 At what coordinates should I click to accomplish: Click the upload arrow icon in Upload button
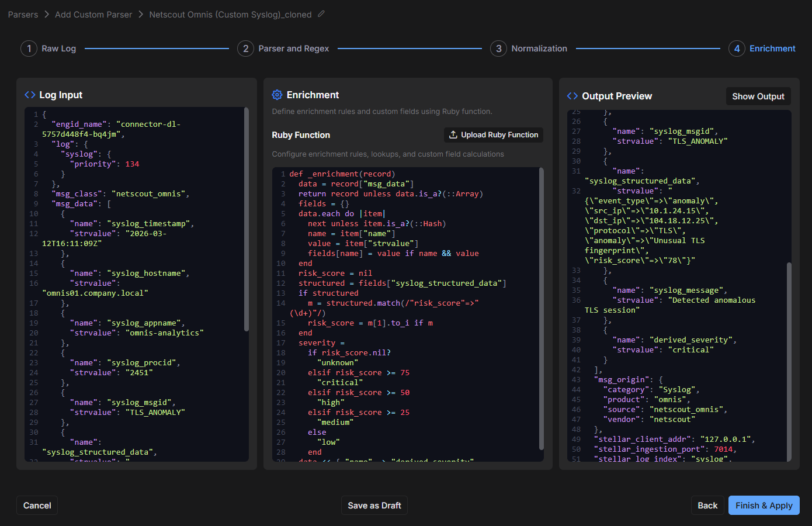453,135
